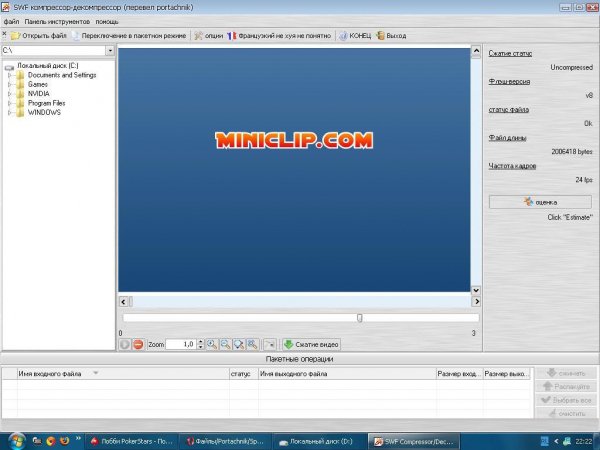Expand the Games folder node
The image size is (600, 450).
[x=10, y=84]
